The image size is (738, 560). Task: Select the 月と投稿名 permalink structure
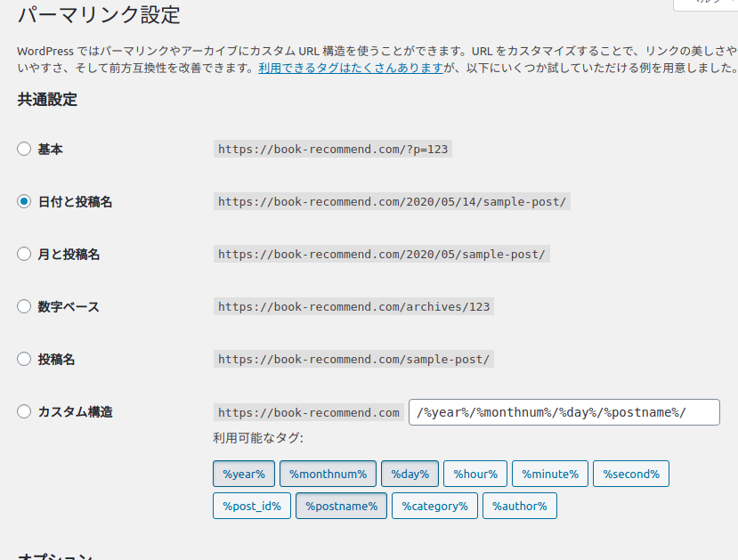pos(23,254)
